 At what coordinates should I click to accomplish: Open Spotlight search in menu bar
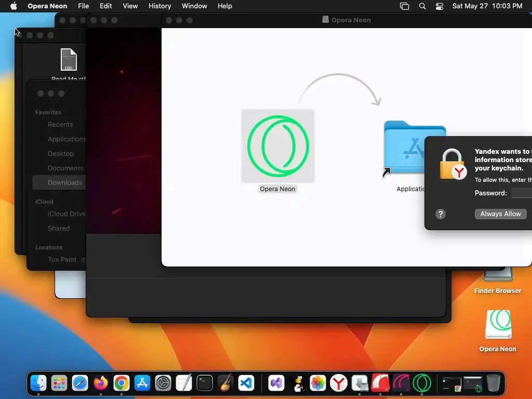[422, 6]
